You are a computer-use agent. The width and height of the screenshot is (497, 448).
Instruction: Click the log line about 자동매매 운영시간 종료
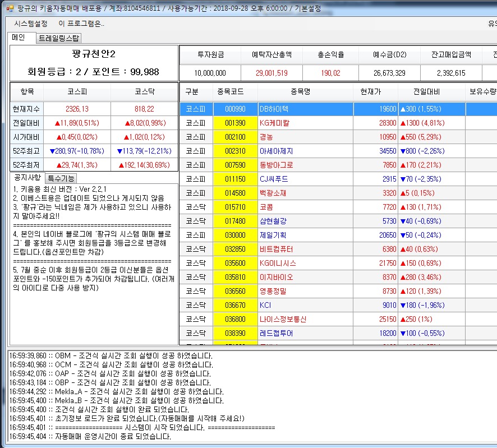coord(90,436)
